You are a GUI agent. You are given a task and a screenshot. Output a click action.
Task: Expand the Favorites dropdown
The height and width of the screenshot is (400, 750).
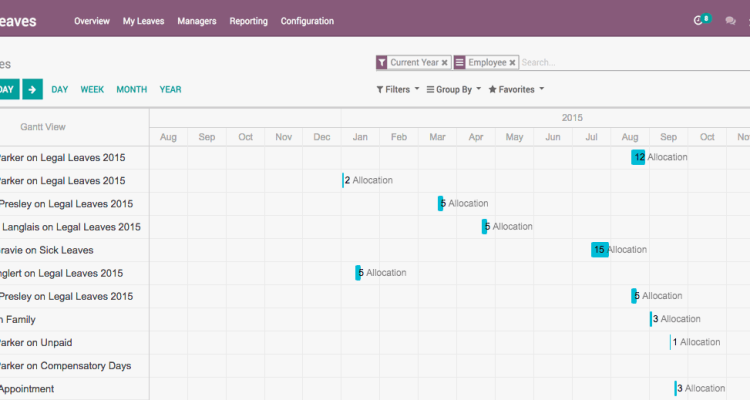point(516,89)
